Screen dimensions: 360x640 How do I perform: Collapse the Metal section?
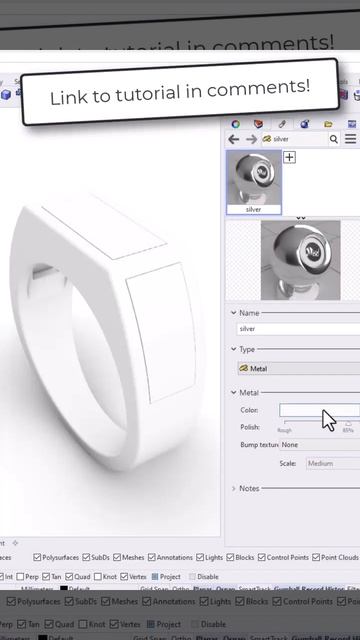(233, 392)
